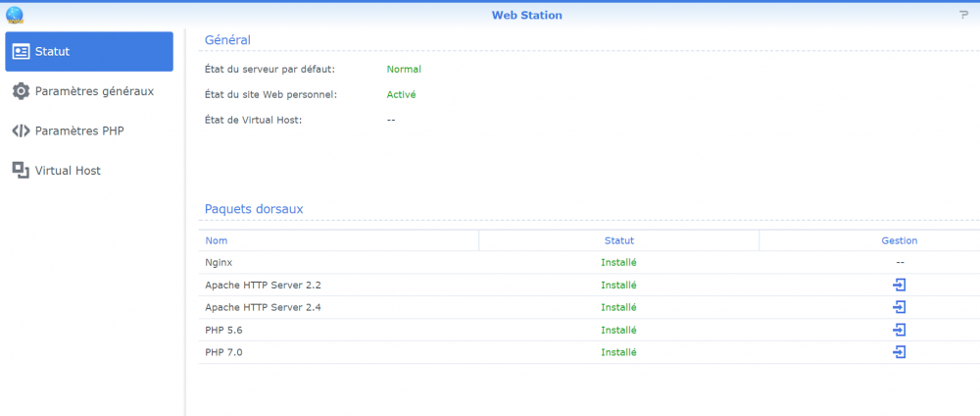
Task: Click the Installé status for Apache 2.2
Action: 618,285
